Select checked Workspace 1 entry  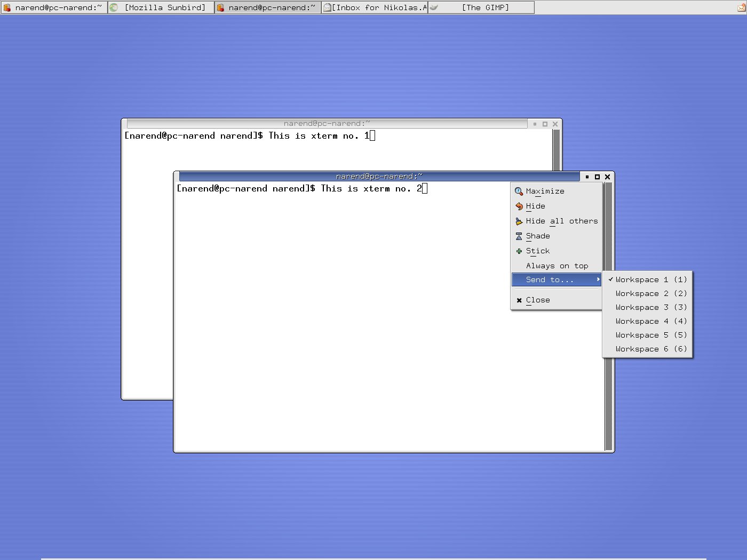point(647,279)
